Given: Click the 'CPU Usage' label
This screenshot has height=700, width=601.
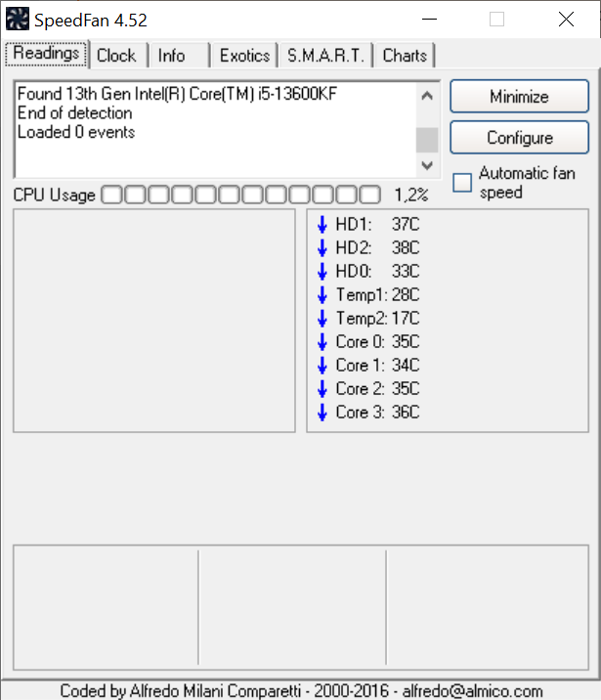Looking at the screenshot, I should (54, 196).
